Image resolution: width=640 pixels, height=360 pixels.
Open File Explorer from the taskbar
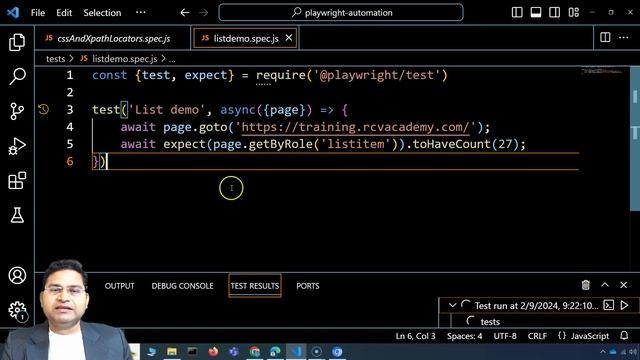click(172, 351)
